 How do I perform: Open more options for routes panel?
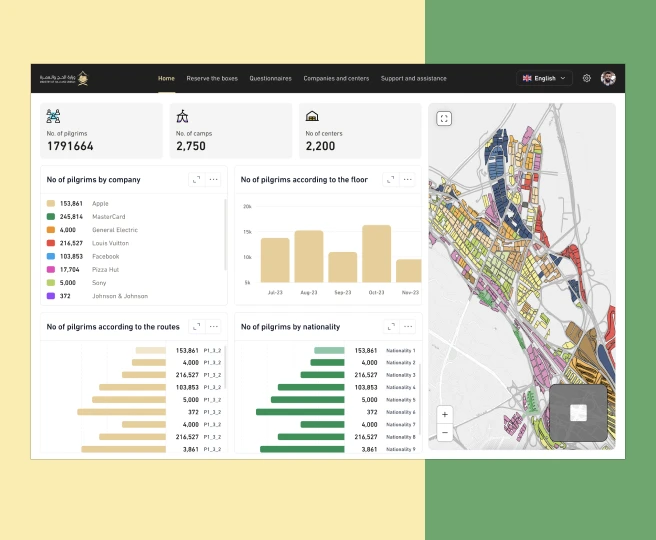click(x=213, y=326)
